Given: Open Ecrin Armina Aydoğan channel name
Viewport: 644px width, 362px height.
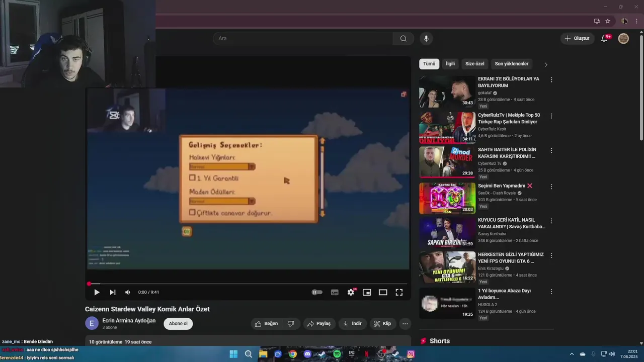Looking at the screenshot, I should pos(129,321).
